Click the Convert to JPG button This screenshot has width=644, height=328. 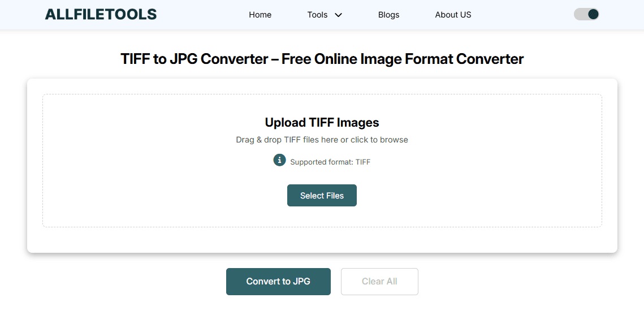click(x=278, y=282)
